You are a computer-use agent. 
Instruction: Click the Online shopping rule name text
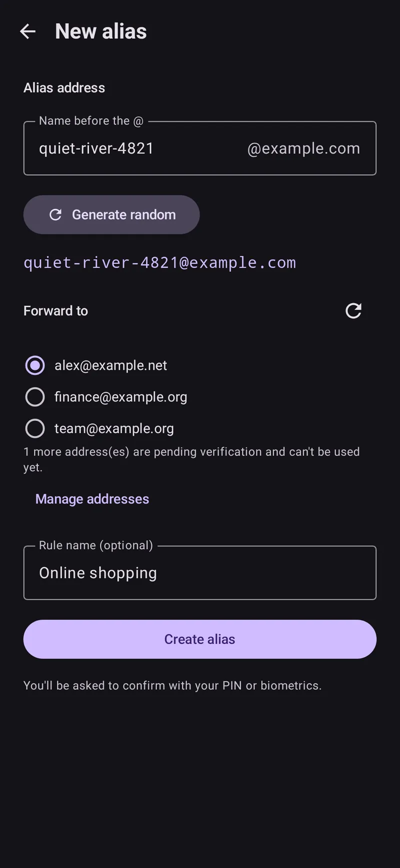click(x=98, y=573)
